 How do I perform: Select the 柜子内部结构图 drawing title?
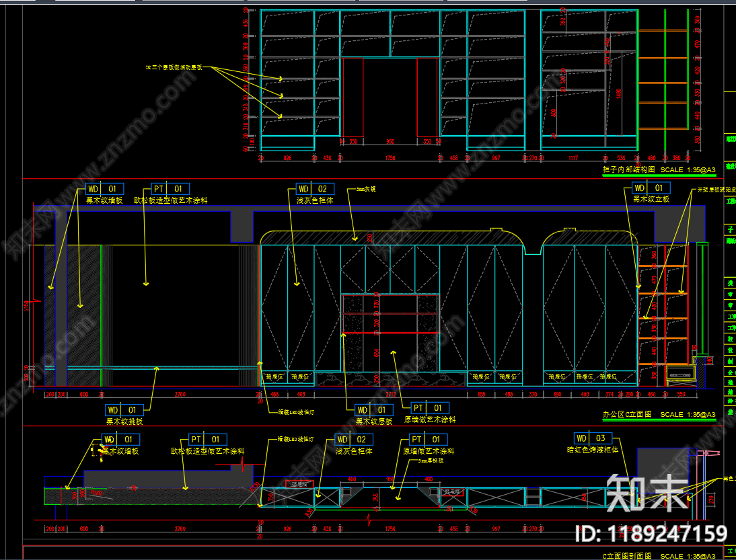[x=628, y=169]
